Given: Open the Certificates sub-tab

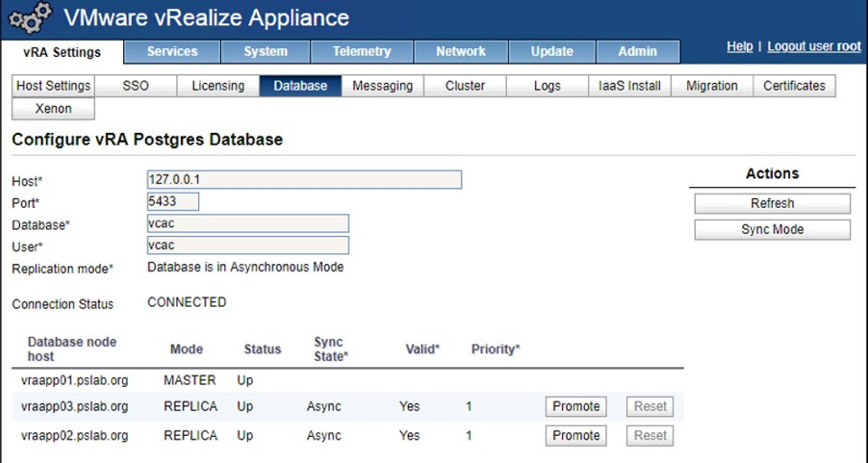Looking at the screenshot, I should [795, 86].
